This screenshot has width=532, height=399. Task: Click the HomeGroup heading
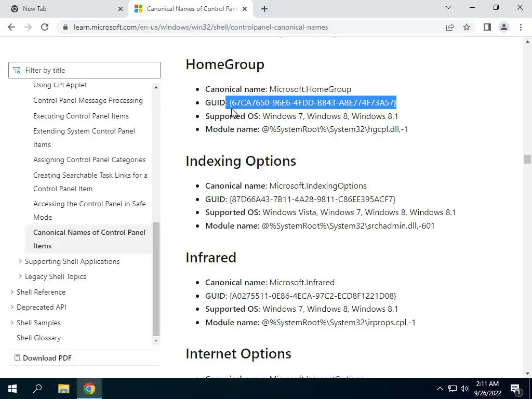coord(225,64)
